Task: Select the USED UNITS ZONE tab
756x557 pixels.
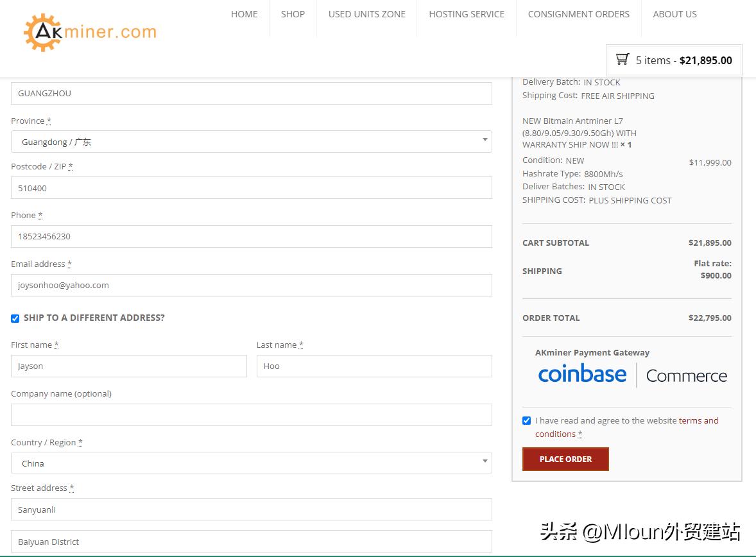Action: coord(366,13)
